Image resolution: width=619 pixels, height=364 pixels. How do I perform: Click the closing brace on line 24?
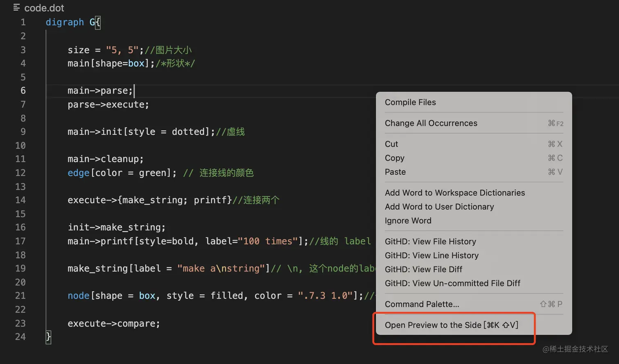click(48, 337)
